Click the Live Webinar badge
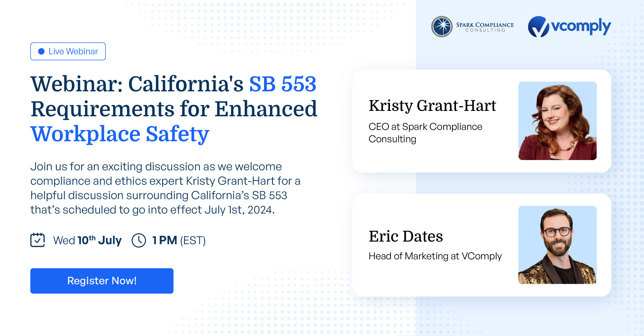The width and height of the screenshot is (644, 336). tap(68, 51)
